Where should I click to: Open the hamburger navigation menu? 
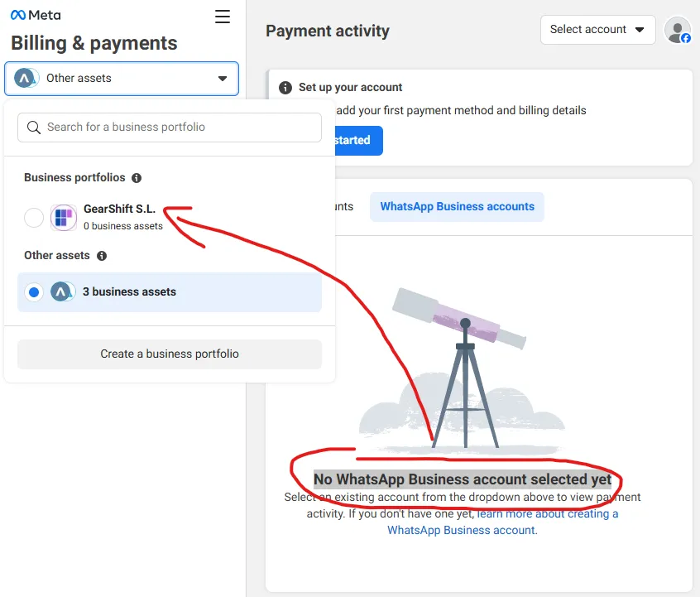(223, 17)
